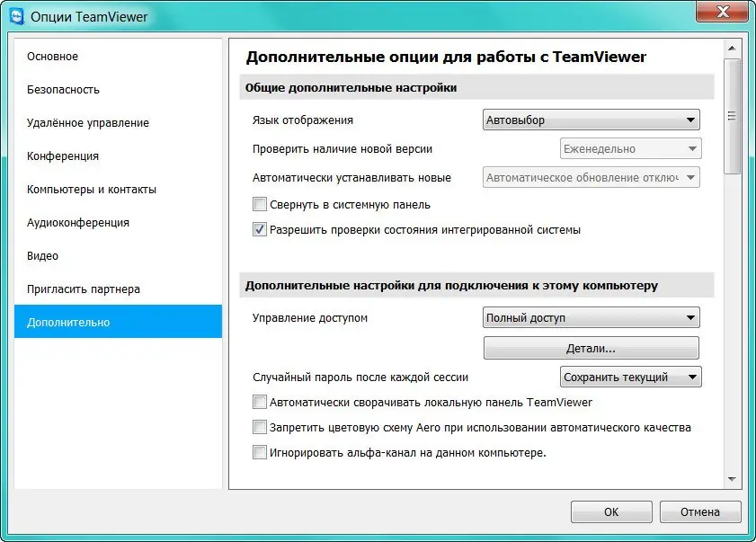This screenshot has width=756, height=542.
Task: Click the Автоматически устанавливать новые label
Action: pos(352,178)
